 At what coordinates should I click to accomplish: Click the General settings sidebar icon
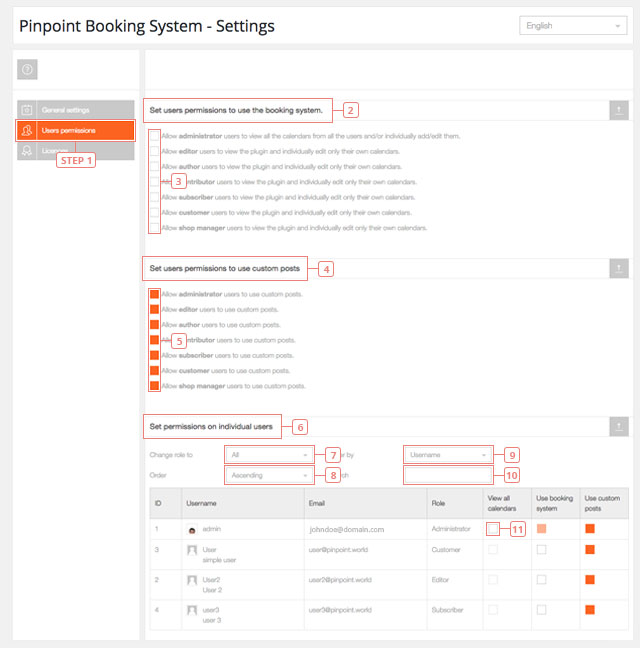tap(27, 110)
